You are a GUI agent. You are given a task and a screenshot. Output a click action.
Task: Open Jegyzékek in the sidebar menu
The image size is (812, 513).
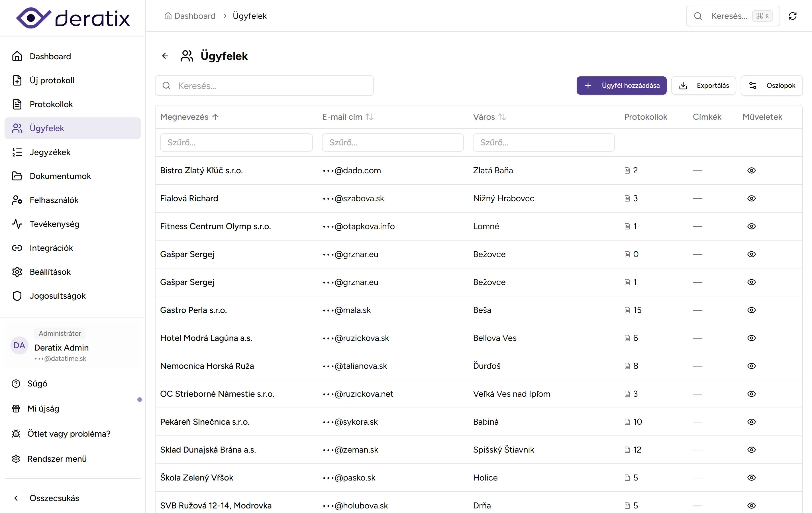tap(50, 152)
